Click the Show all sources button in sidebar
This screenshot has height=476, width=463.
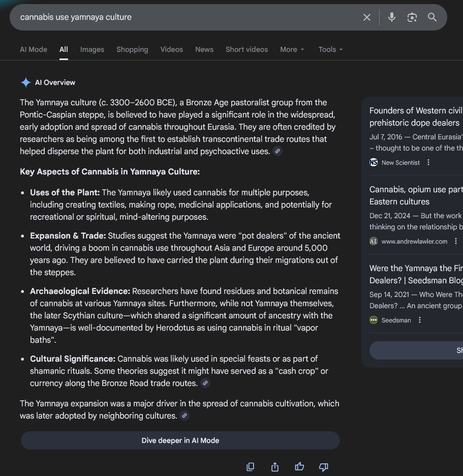point(416,350)
